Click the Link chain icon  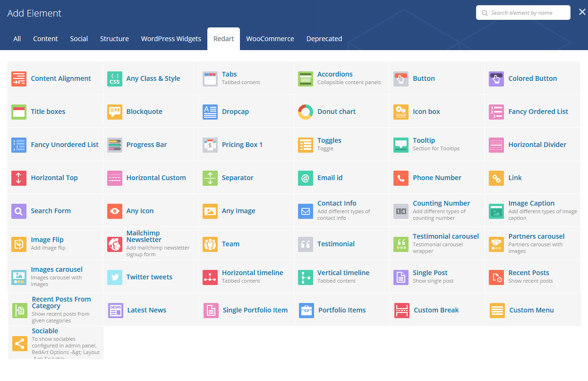(x=496, y=178)
